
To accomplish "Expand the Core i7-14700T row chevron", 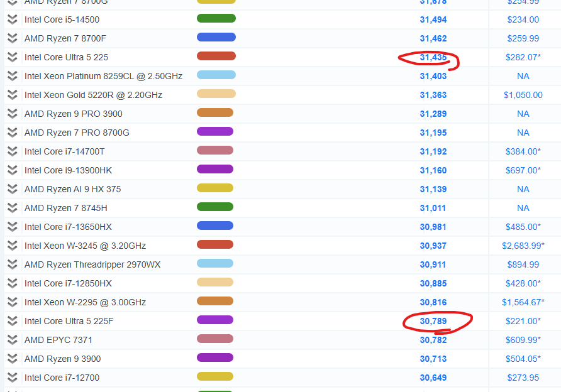I will tap(12, 151).
